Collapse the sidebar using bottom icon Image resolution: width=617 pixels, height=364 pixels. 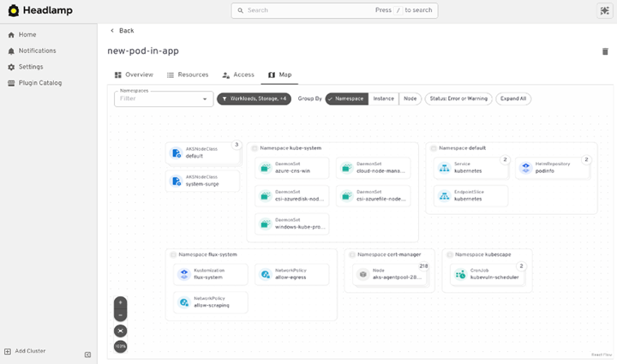[x=87, y=355]
